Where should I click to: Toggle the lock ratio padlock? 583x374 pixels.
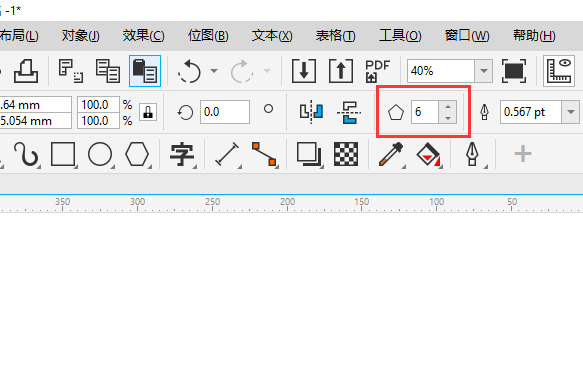(148, 112)
